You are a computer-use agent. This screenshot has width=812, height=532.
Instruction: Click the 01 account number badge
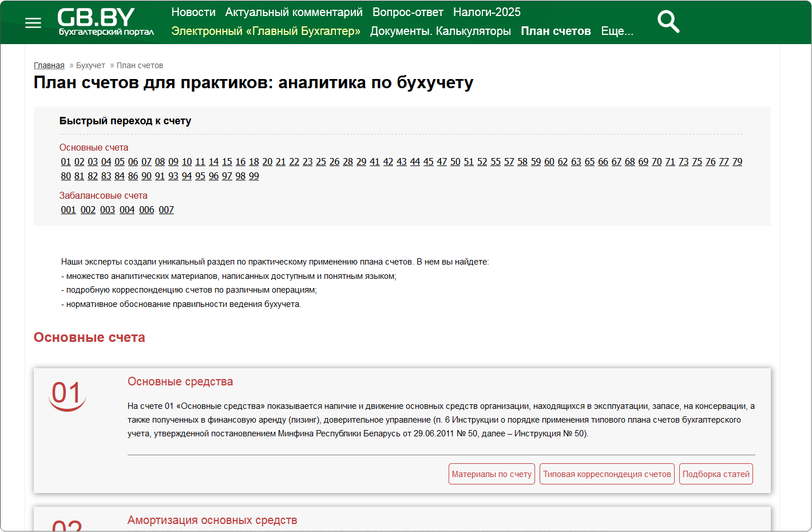tap(67, 395)
